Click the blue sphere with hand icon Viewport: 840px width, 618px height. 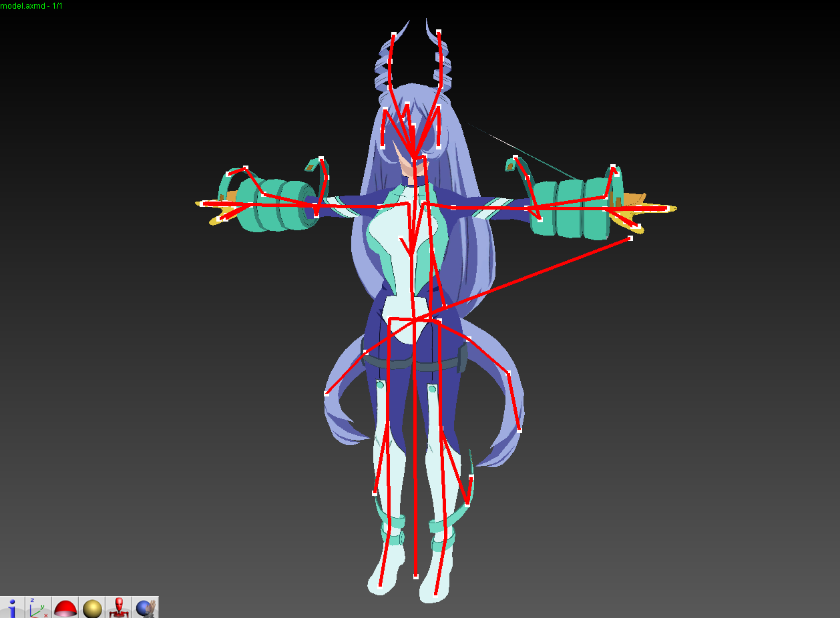(146, 607)
